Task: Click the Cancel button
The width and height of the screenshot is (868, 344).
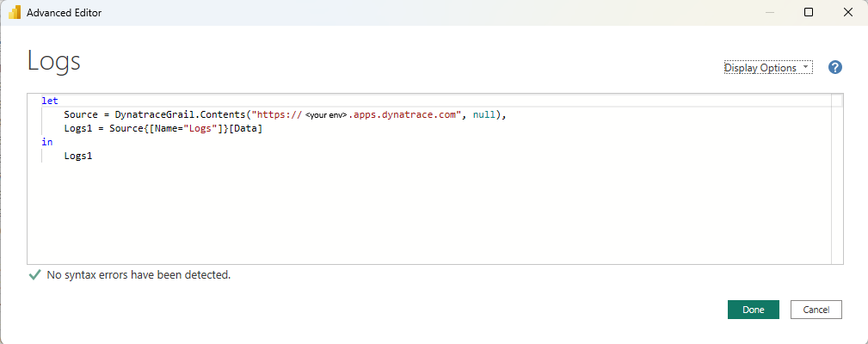Action: click(816, 310)
